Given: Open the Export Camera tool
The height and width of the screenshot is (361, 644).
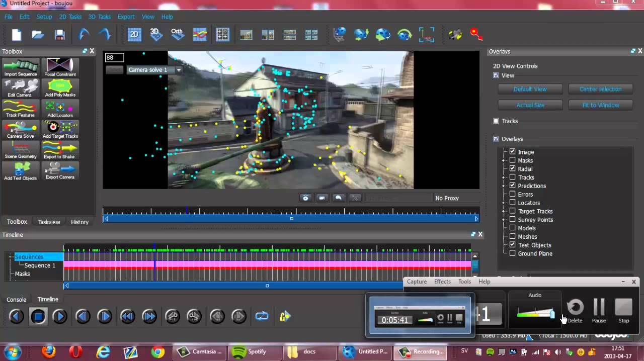Looking at the screenshot, I should [60, 171].
